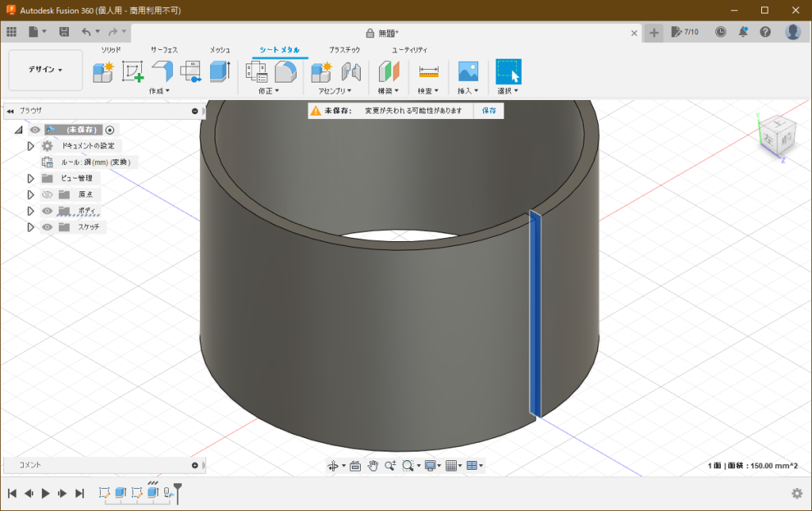Switch to the ソリッド tab

[111, 50]
